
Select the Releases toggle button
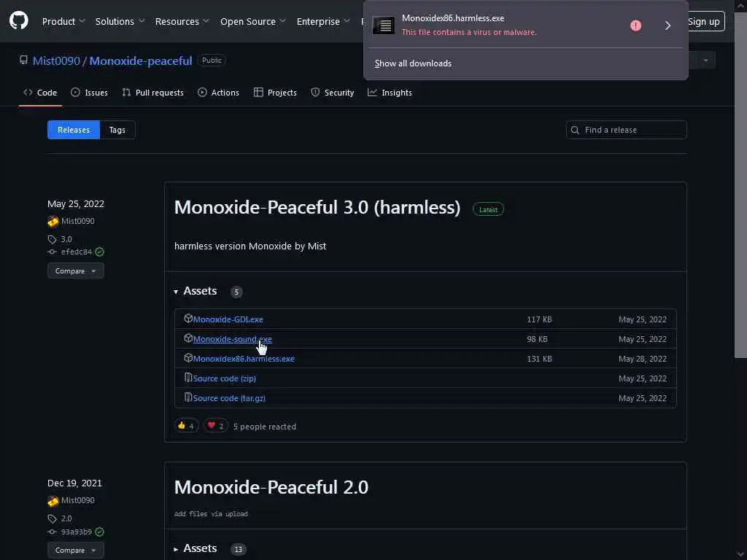[74, 130]
